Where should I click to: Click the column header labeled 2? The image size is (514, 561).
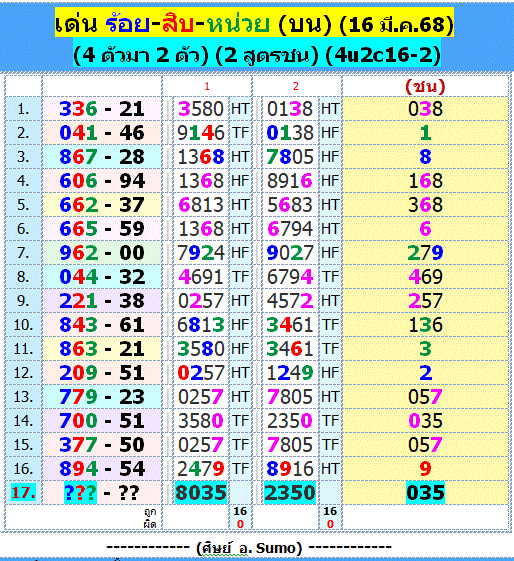point(295,86)
